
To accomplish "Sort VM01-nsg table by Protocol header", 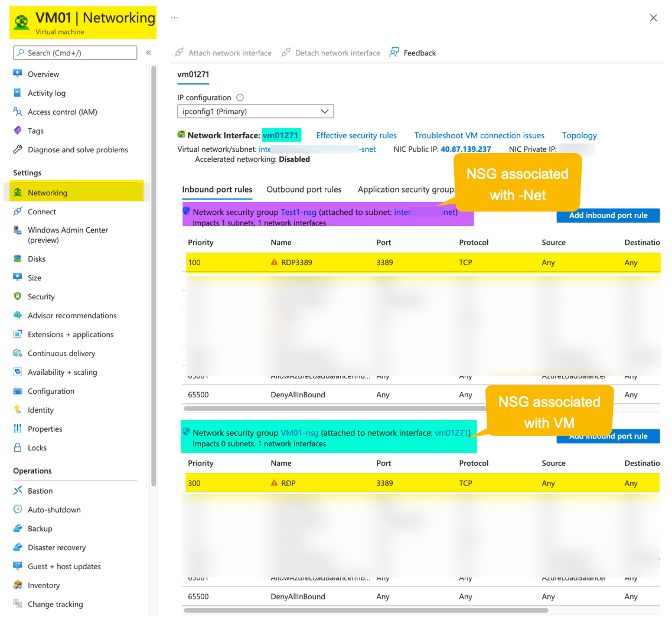I will tap(474, 463).
